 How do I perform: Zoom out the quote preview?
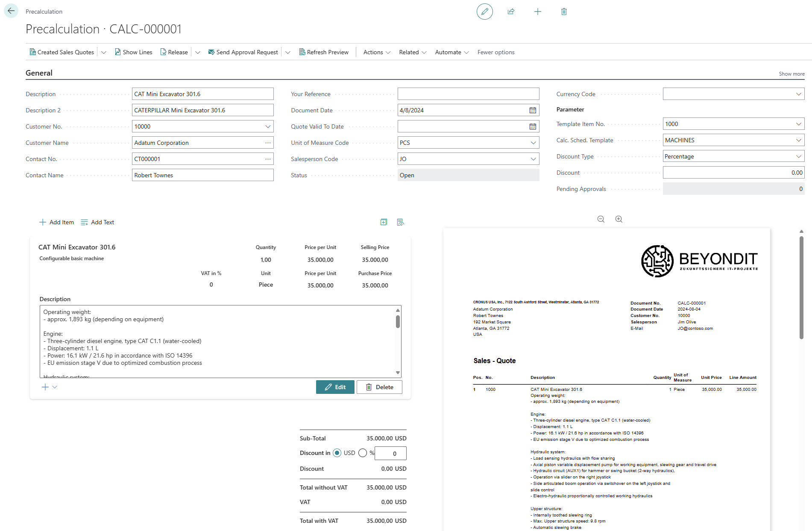click(x=601, y=219)
